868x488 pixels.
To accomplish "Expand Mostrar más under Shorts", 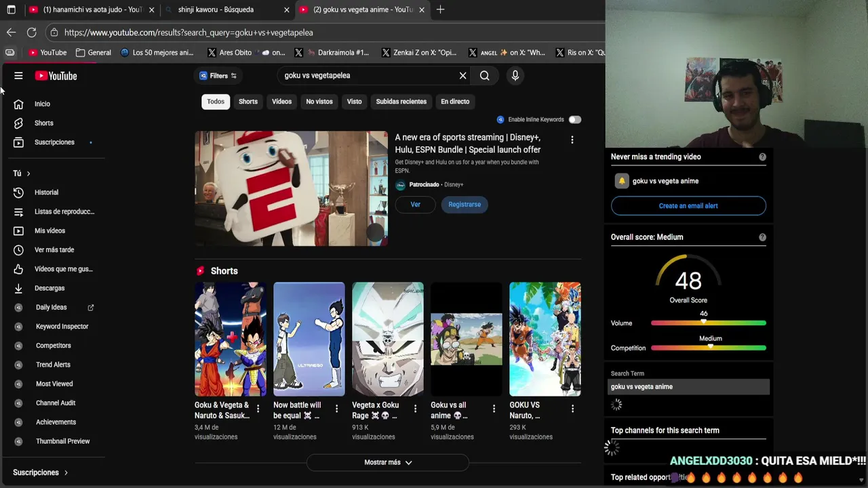I will coord(388,462).
